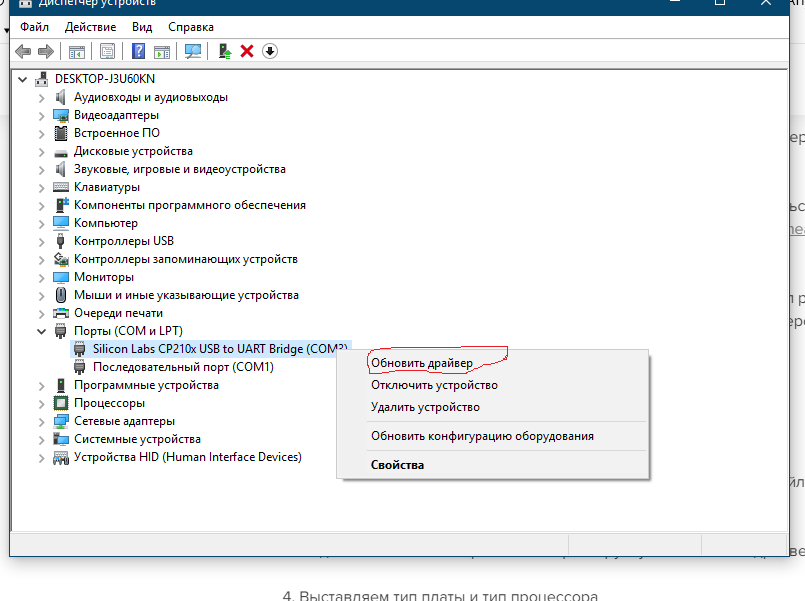
Task: Click the Сетевые адаптеры network icon
Action: [x=61, y=421]
